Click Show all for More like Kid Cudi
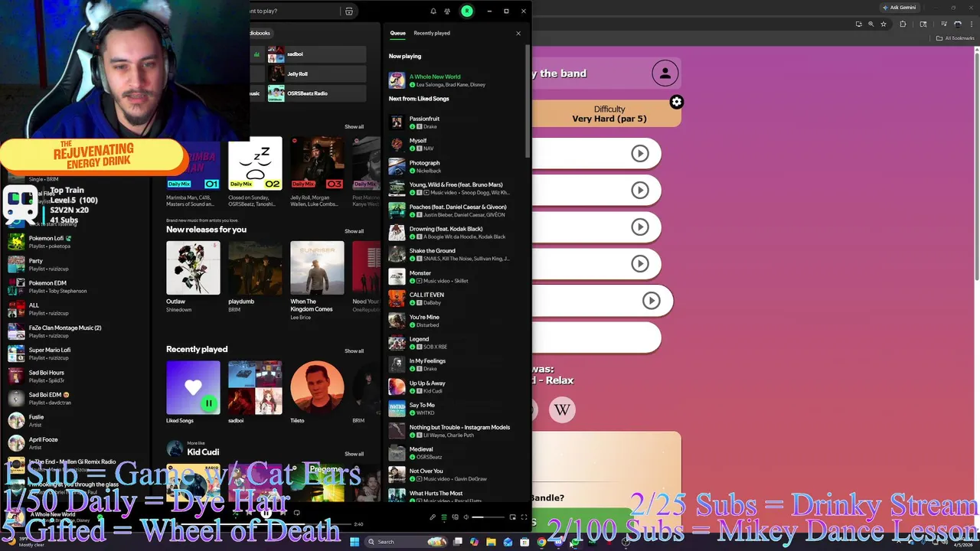 (354, 454)
